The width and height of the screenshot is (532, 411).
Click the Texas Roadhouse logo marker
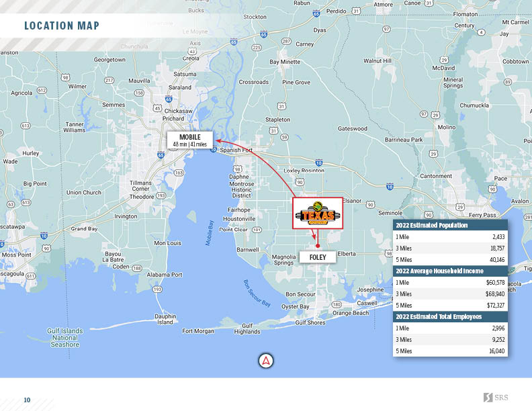coord(318,214)
